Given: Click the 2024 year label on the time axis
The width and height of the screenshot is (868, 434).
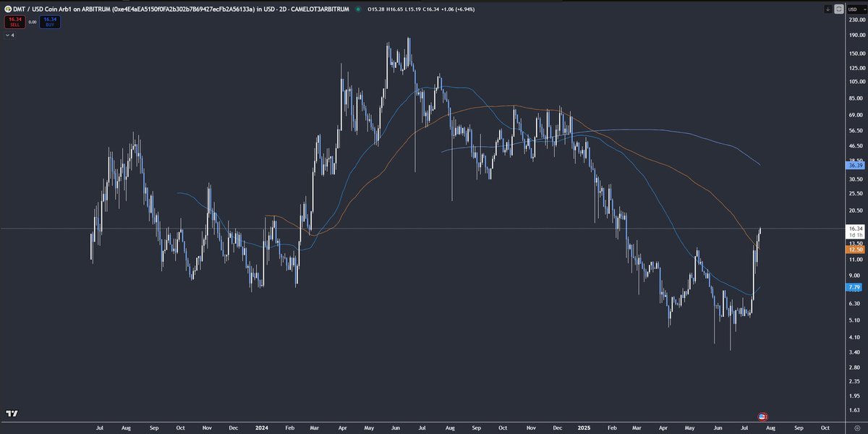Looking at the screenshot, I should 262,427.
